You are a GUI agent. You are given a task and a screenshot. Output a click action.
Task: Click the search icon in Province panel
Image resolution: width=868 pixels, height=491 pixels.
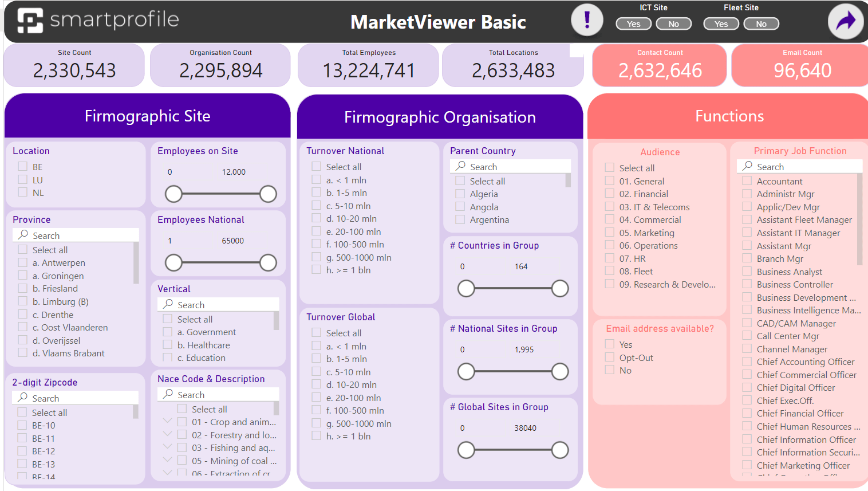click(22, 235)
